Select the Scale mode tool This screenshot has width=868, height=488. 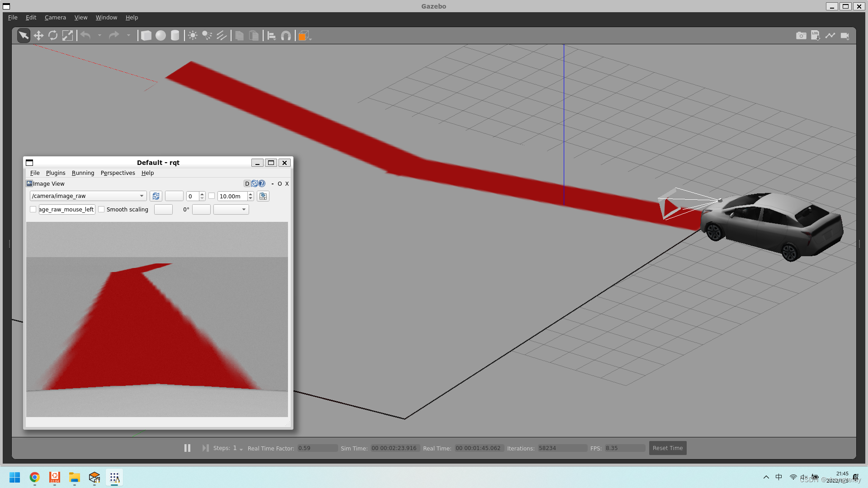[67, 36]
